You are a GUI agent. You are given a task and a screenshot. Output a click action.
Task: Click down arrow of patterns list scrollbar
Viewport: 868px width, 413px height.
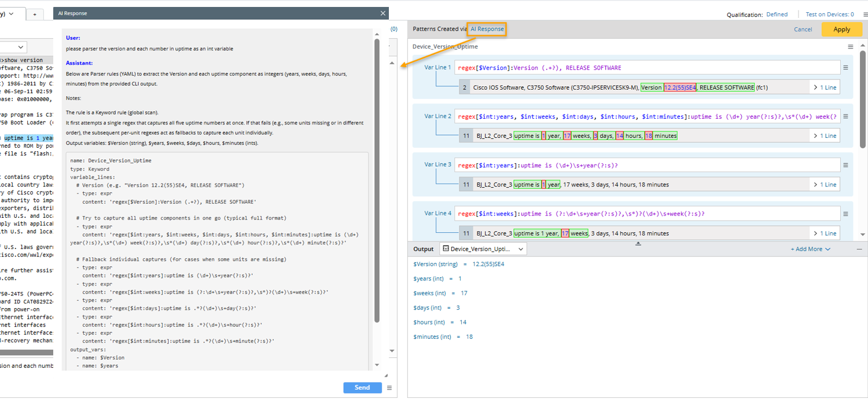coord(863,235)
